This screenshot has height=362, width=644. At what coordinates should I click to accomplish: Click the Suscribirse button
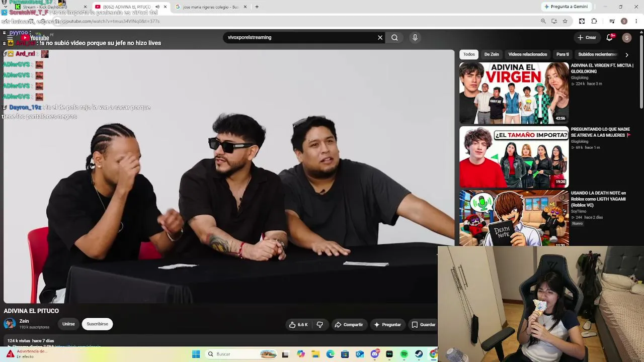click(x=97, y=324)
